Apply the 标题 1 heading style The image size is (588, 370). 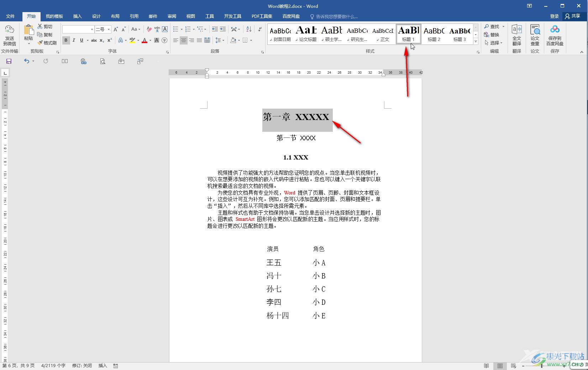click(409, 34)
